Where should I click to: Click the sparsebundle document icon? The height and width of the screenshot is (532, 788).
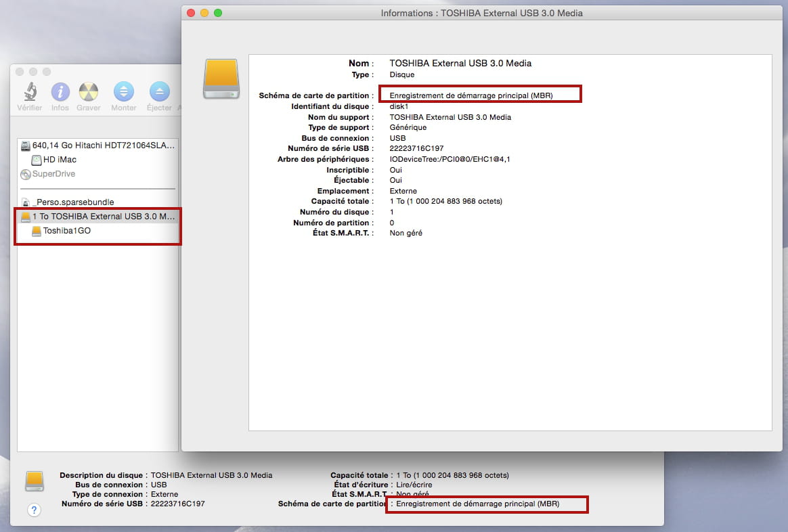click(26, 202)
